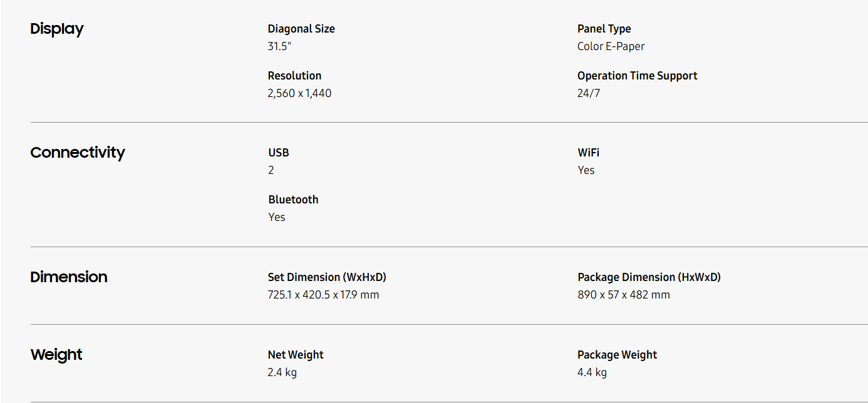Click the Resolution label

[294, 76]
